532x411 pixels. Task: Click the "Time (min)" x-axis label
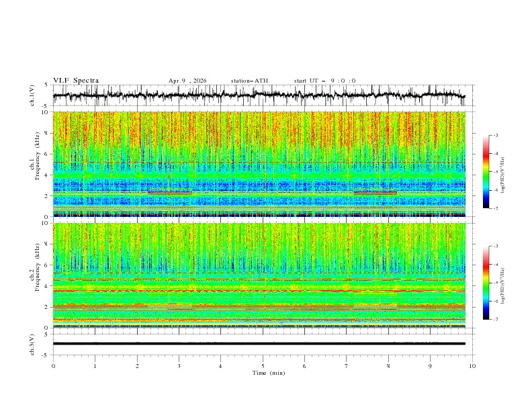[x=269, y=373]
